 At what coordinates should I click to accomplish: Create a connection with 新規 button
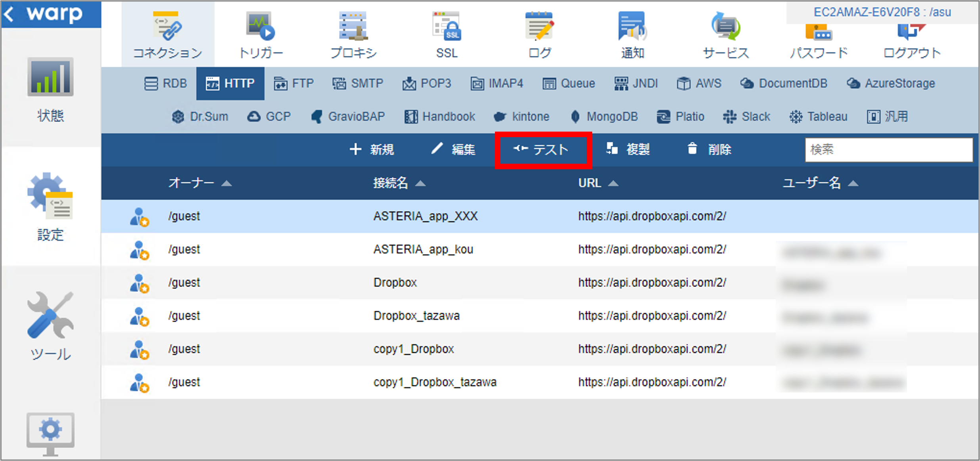(x=372, y=149)
